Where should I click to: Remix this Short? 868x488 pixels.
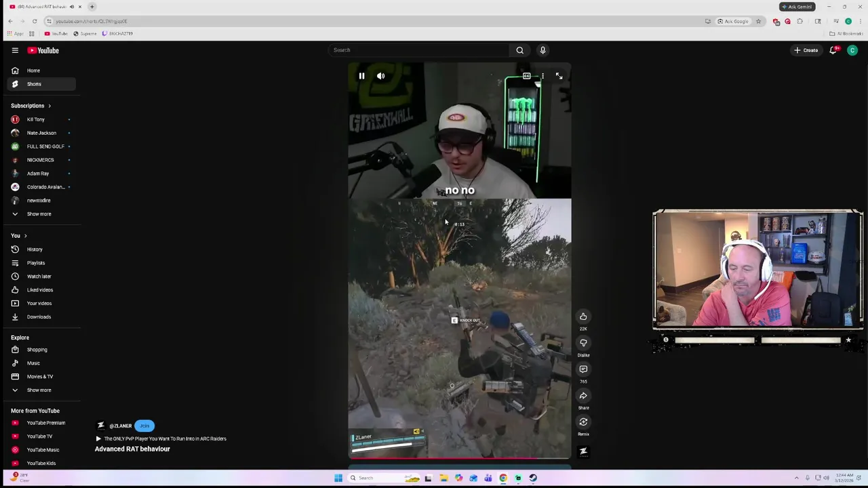point(583,422)
